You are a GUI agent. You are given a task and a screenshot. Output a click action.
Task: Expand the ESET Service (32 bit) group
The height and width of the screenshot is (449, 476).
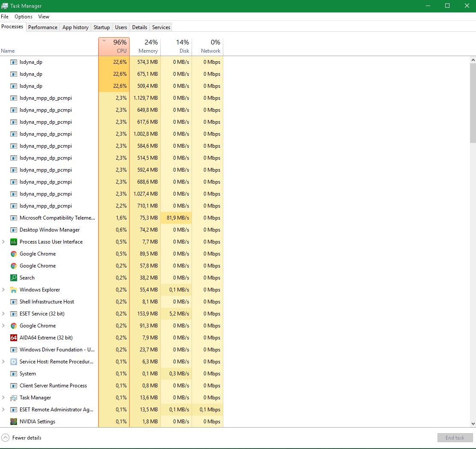3,314
